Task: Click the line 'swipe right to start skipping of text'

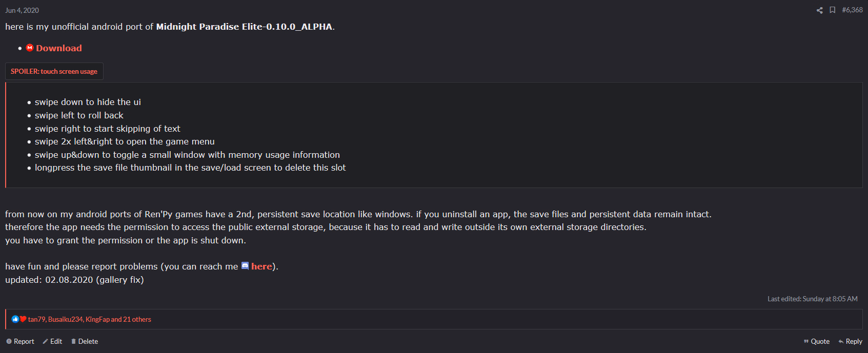Action: 108,129
